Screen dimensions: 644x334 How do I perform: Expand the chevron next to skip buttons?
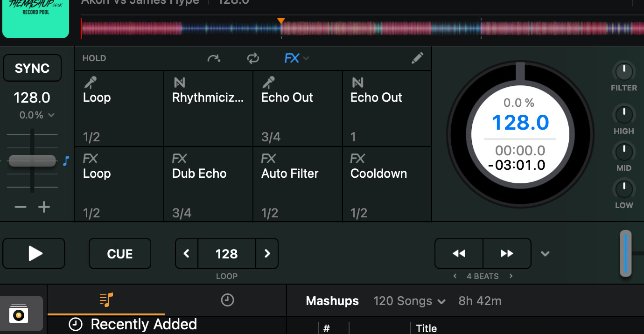545,254
